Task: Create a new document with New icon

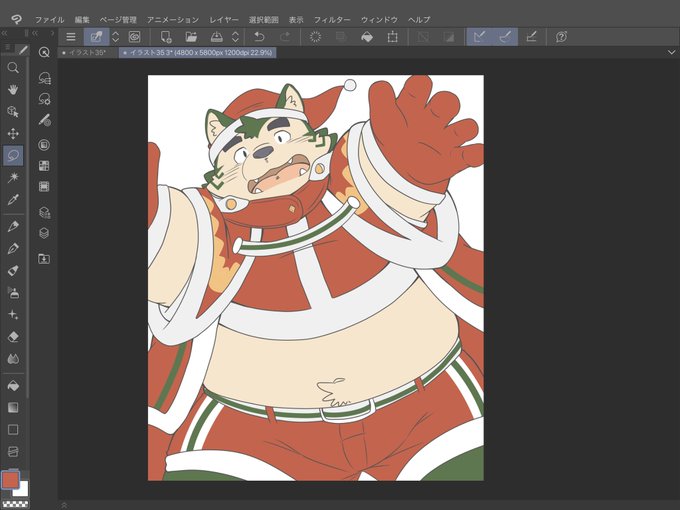Action: [166, 37]
